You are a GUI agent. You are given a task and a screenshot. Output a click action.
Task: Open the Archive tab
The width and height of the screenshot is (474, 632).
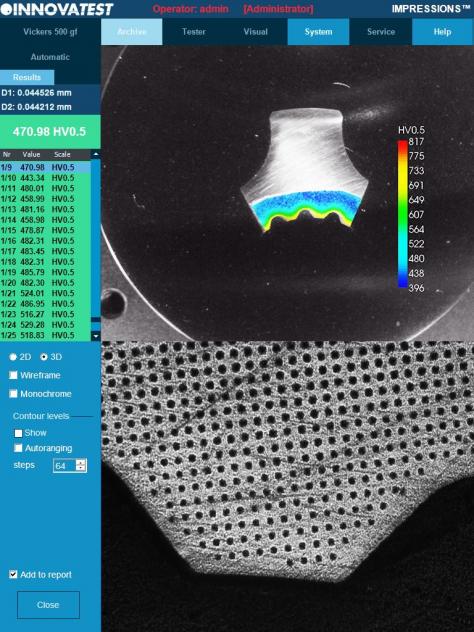[132, 32]
